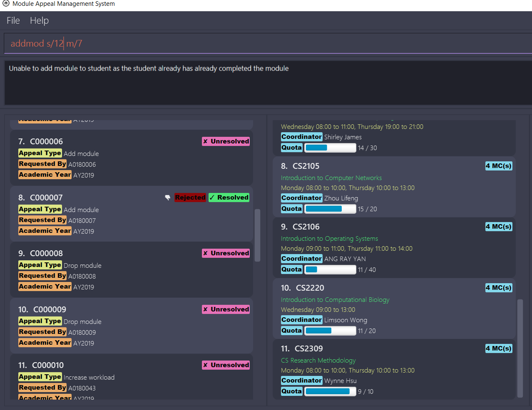
Task: Click the Coordinator label beside Zhou Lifeng
Action: pyautogui.click(x=301, y=198)
